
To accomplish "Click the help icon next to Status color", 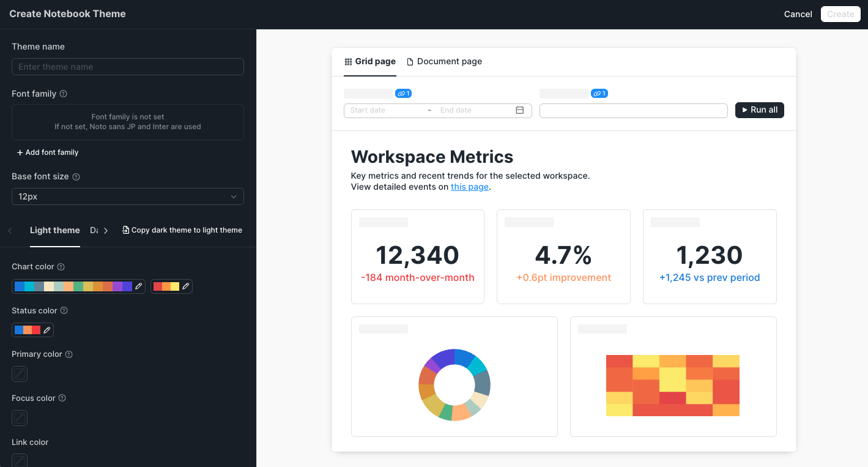I will coord(64,310).
